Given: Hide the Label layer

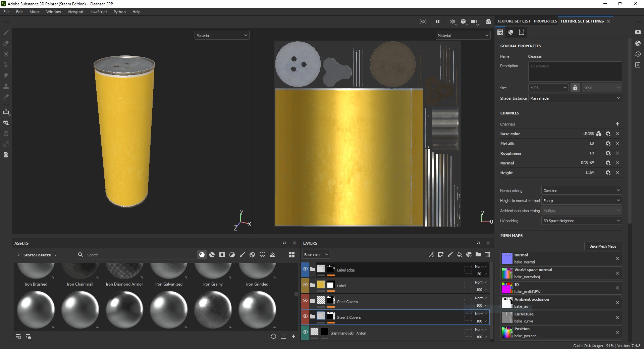Looking at the screenshot, I should click(x=305, y=285).
